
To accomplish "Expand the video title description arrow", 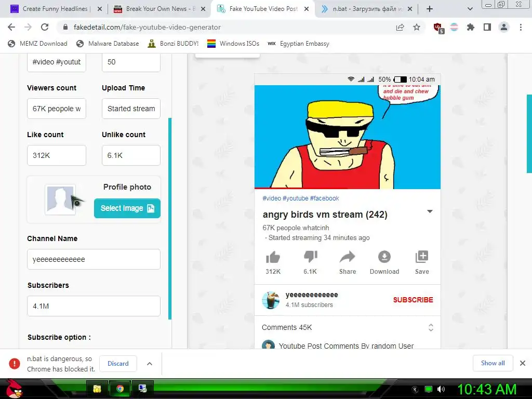I will [430, 211].
